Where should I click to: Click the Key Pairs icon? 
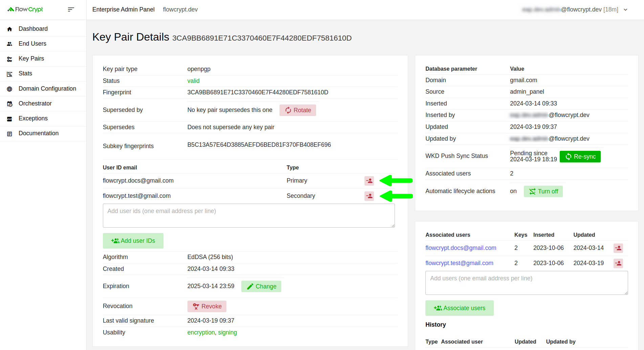(x=9, y=59)
